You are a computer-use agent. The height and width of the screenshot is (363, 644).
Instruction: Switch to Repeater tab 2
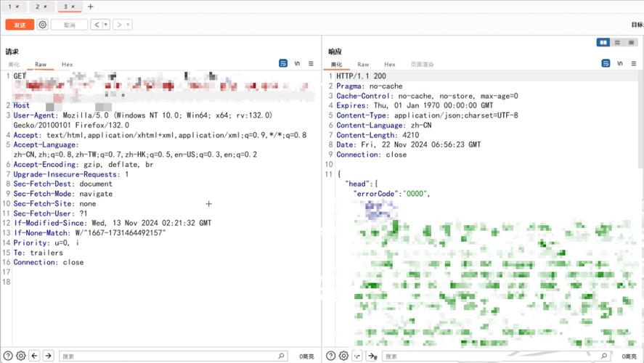37,7
